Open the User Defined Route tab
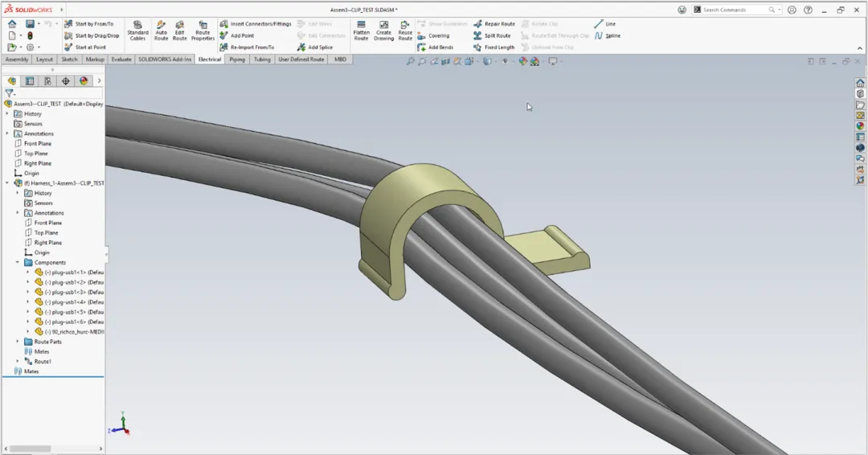 [301, 59]
